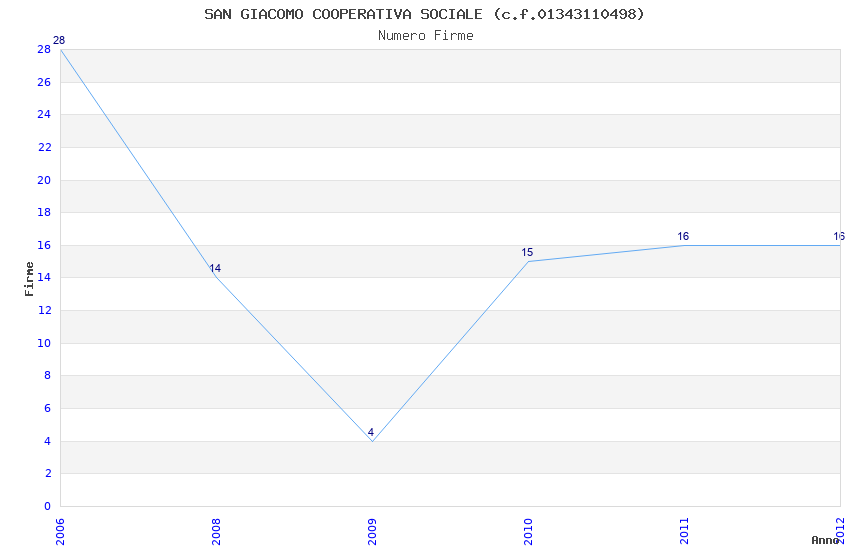Click x-axis year label 2011
This screenshot has height=550, width=850.
[x=685, y=532]
